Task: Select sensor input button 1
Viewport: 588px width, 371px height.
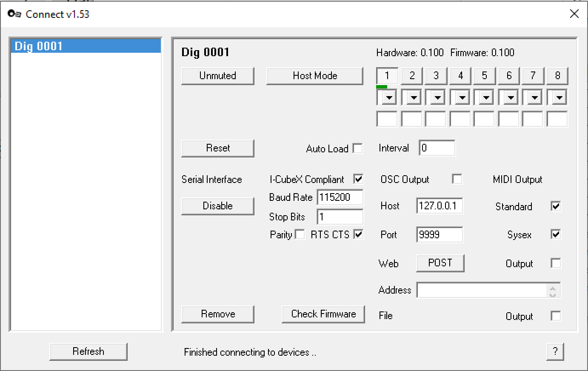Action: coord(387,76)
